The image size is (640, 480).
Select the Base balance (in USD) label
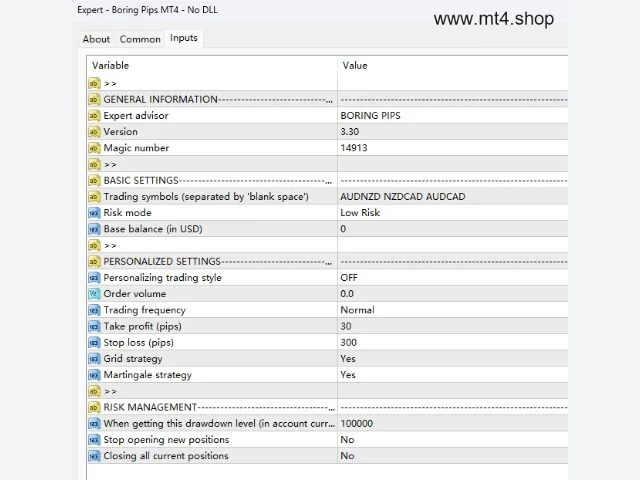tap(153, 229)
